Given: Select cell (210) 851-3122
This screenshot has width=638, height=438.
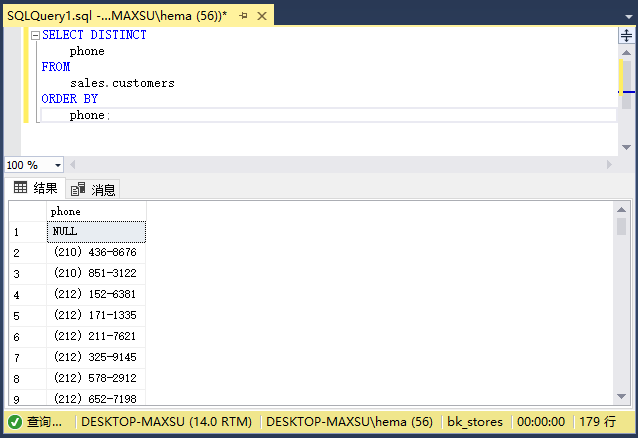Looking at the screenshot, I should pos(96,274).
